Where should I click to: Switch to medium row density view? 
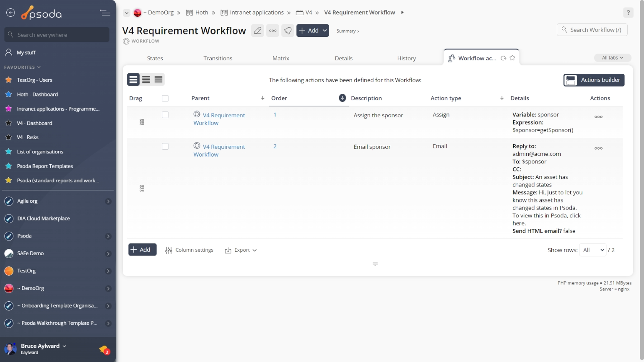click(x=146, y=80)
